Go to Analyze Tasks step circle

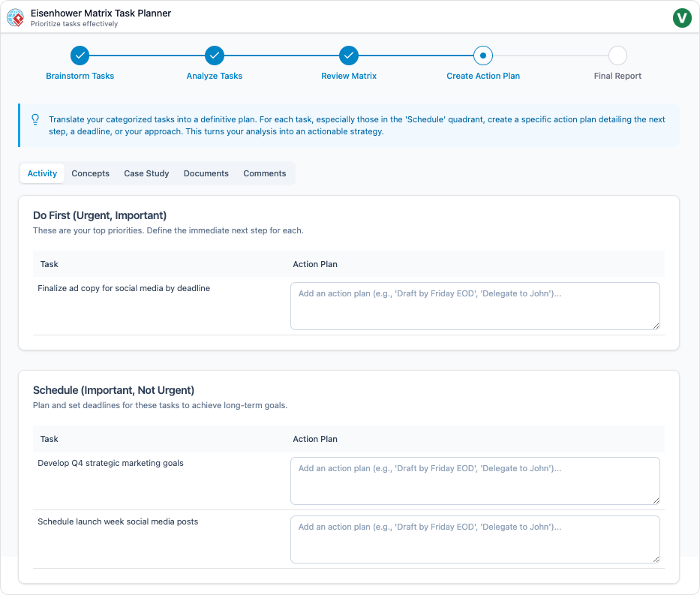[215, 56]
